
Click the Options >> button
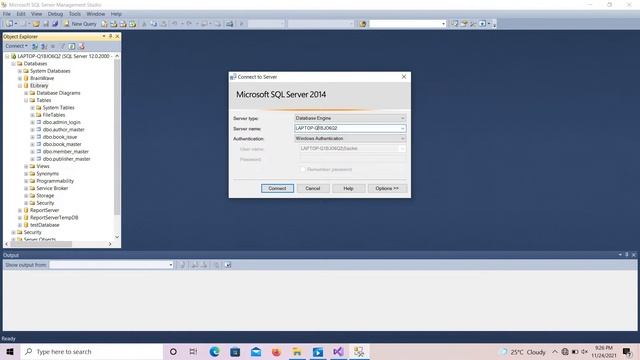[387, 188]
